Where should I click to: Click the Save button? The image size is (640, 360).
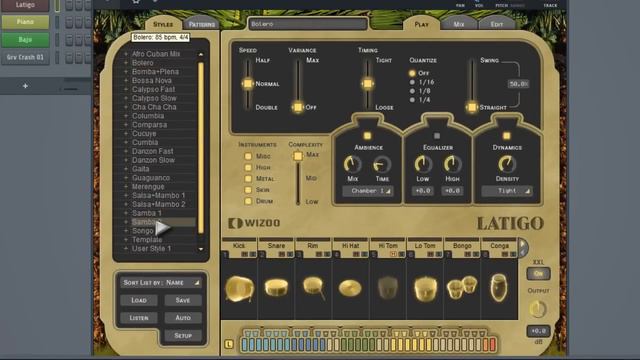pyautogui.click(x=183, y=300)
